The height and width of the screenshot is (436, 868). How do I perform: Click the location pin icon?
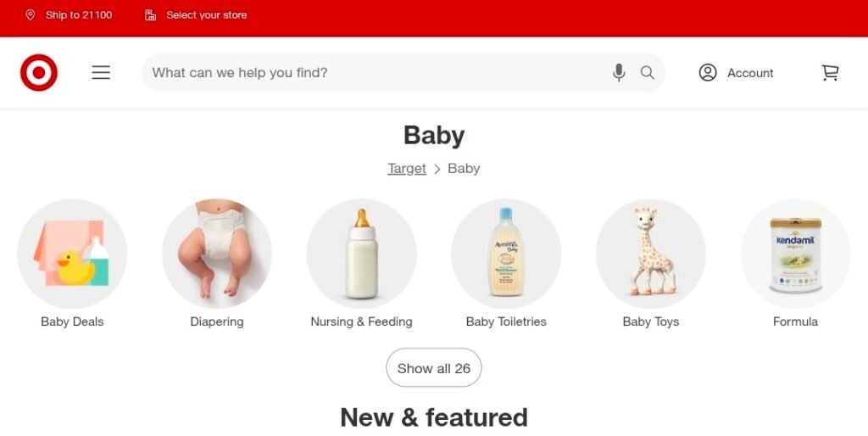click(31, 15)
